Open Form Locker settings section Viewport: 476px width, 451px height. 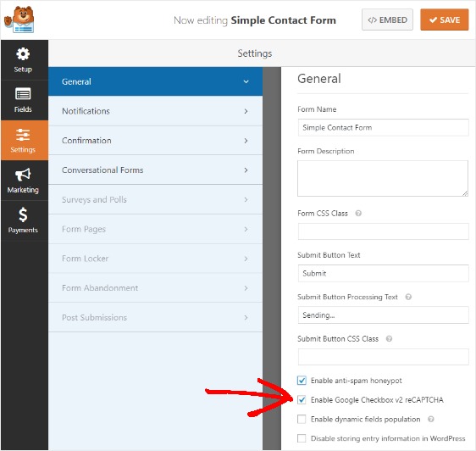[x=156, y=259]
